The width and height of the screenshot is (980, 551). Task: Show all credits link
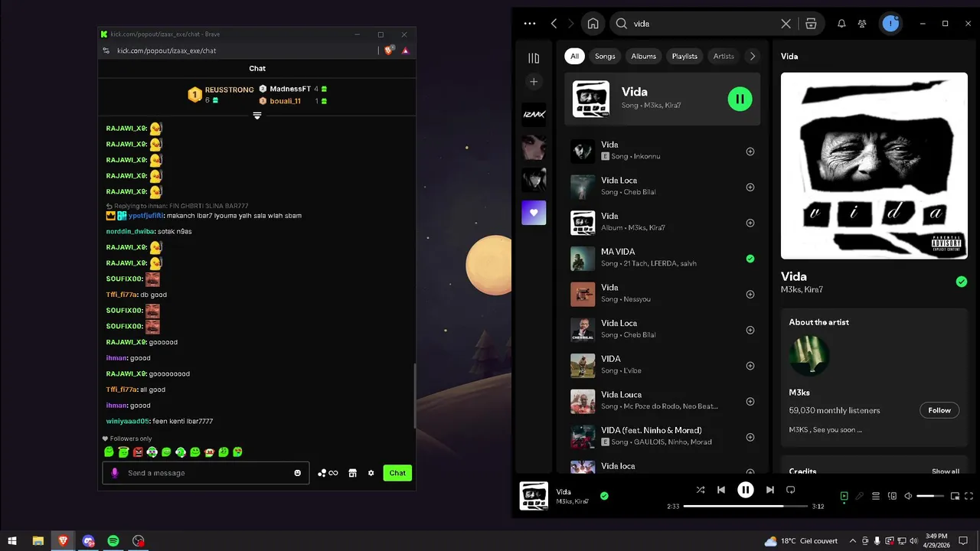click(x=946, y=471)
